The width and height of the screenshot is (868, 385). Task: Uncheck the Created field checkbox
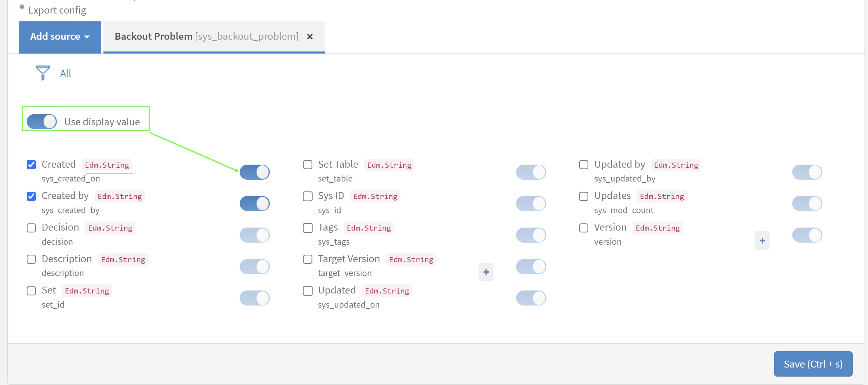click(31, 165)
